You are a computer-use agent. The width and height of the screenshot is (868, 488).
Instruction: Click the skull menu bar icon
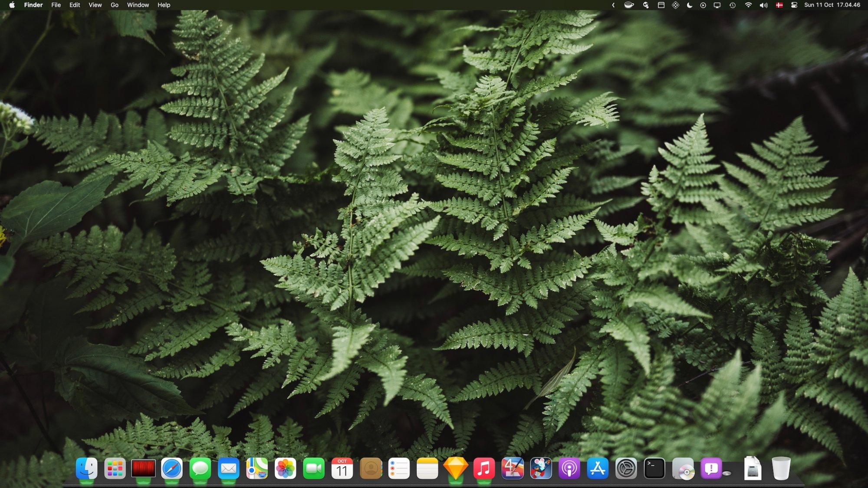pos(646,5)
